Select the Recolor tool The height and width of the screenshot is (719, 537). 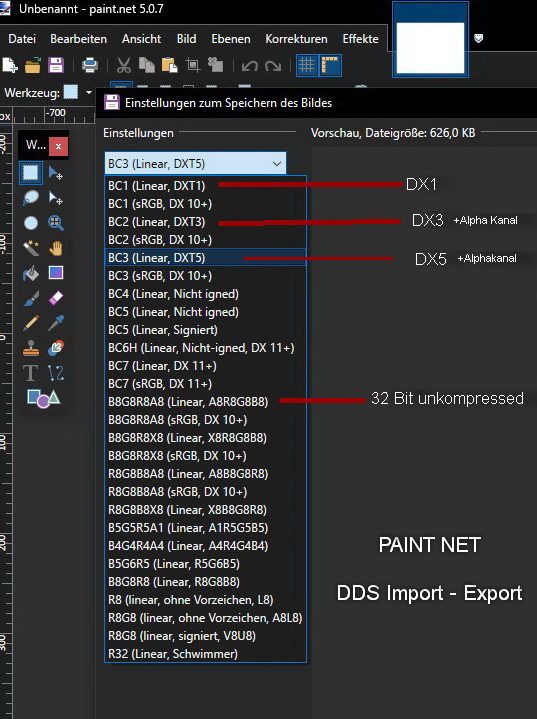point(55,348)
